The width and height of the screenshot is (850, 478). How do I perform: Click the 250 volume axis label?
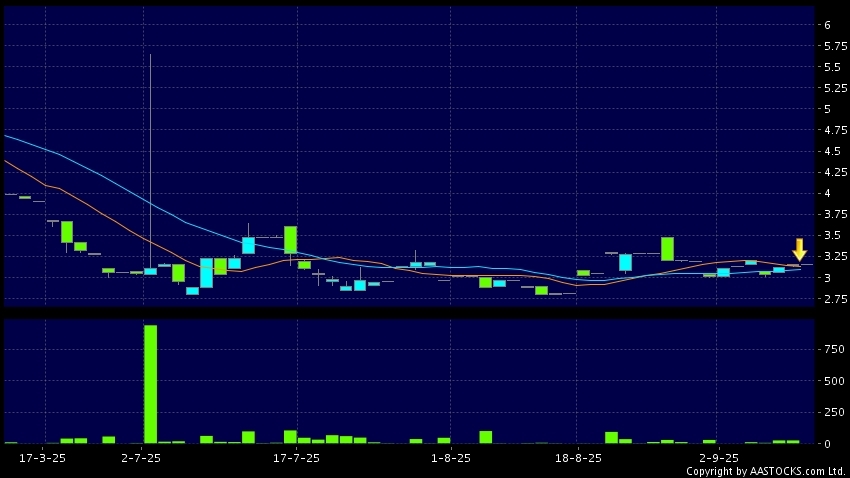(x=834, y=412)
